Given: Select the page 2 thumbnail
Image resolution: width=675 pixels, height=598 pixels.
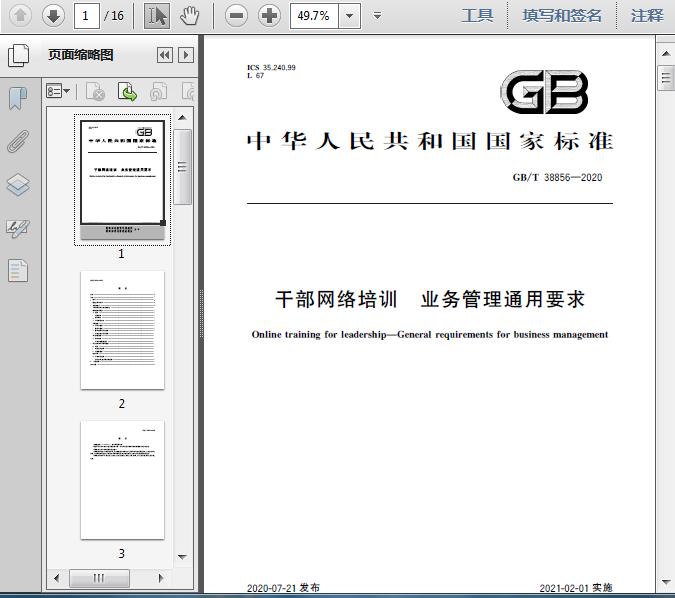Looking at the screenshot, I should click(122, 330).
